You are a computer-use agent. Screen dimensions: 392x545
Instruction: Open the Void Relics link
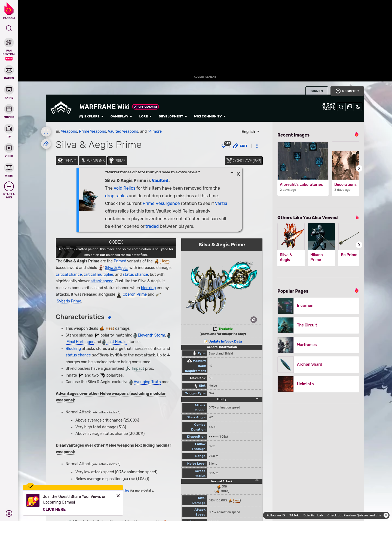124,188
